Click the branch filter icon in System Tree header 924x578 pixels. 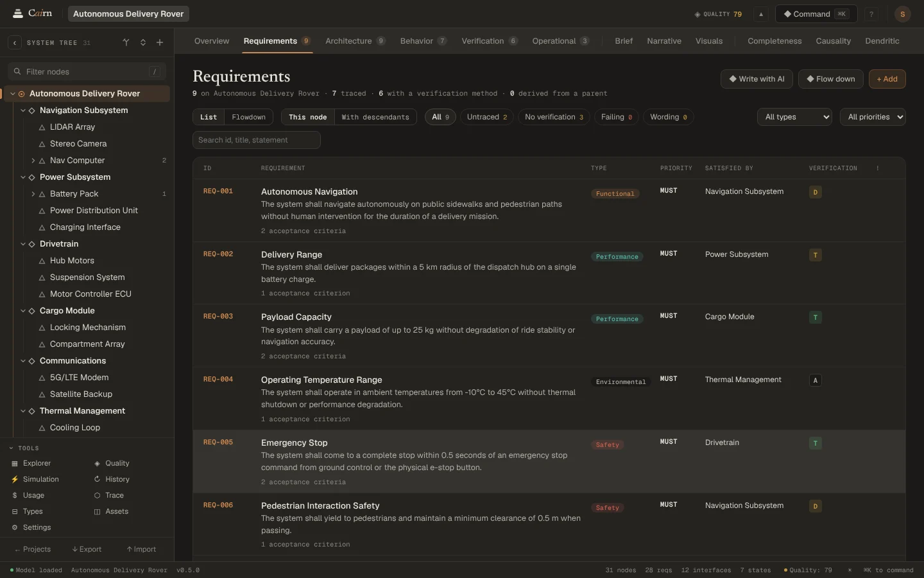click(x=126, y=42)
